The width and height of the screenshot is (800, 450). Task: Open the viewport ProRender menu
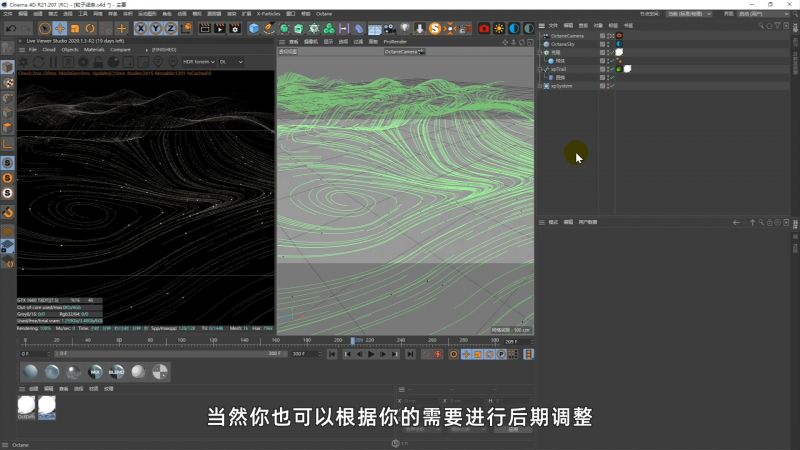(395, 42)
